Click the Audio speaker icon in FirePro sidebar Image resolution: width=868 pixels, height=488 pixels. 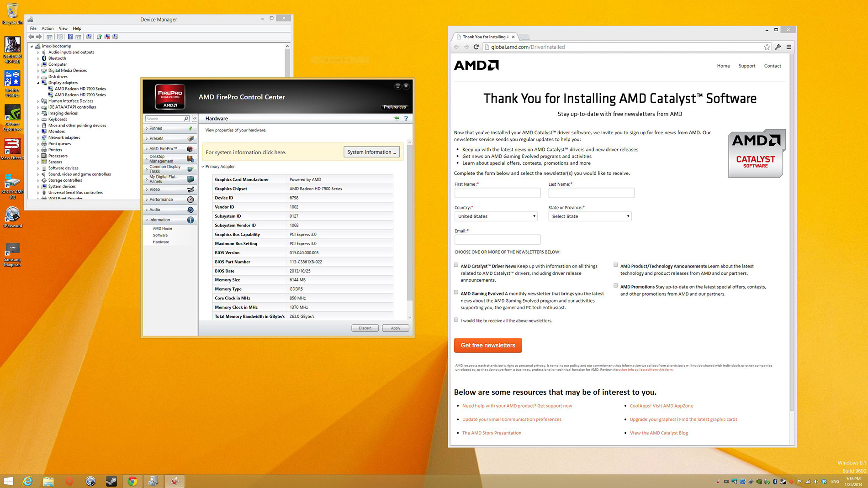191,210
